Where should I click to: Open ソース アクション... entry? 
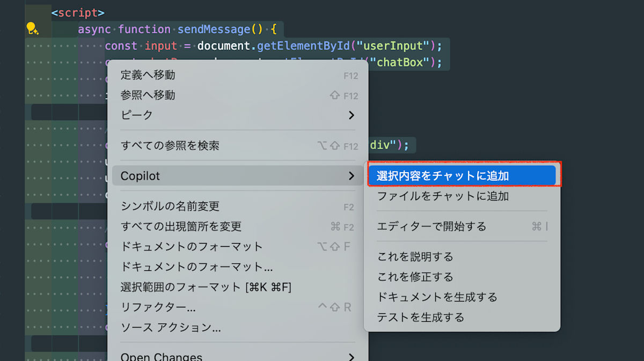(238, 328)
